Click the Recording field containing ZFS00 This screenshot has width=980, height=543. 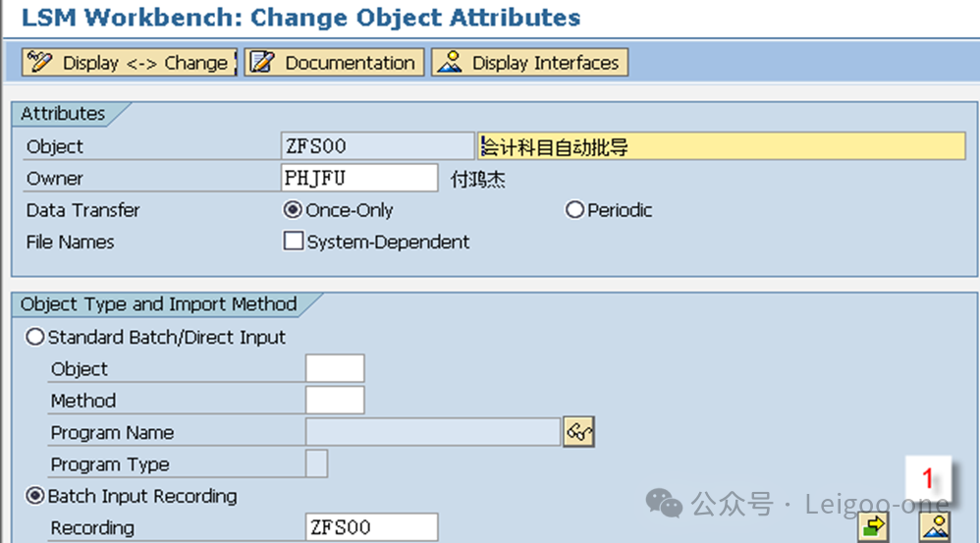pyautogui.click(x=371, y=527)
